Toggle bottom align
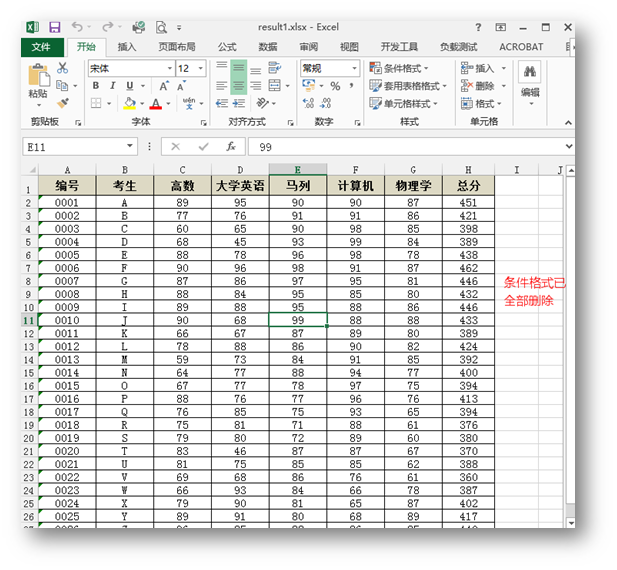The width and height of the screenshot is (617, 570). pyautogui.click(x=256, y=69)
